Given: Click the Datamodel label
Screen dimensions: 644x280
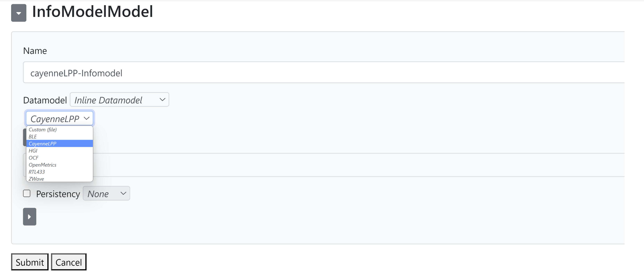Looking at the screenshot, I should click(x=45, y=100).
